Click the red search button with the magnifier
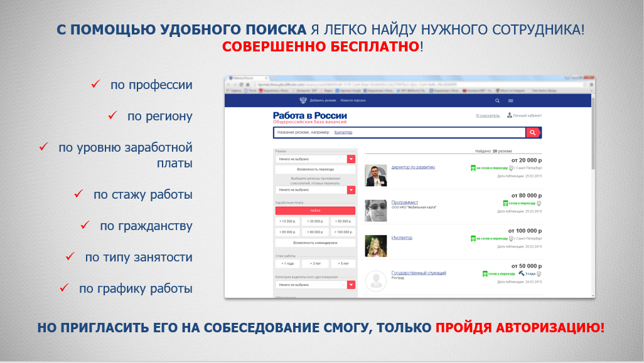The width and height of the screenshot is (644, 363). click(533, 132)
